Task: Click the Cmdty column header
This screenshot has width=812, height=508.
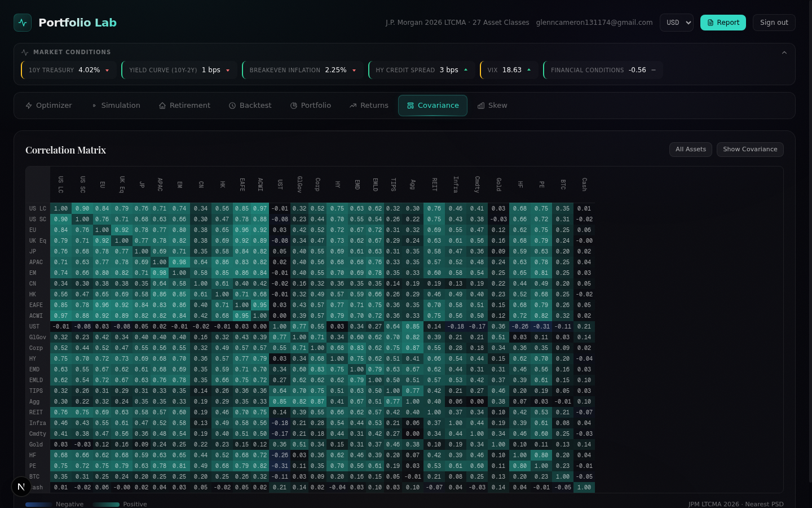Action: [x=477, y=184]
